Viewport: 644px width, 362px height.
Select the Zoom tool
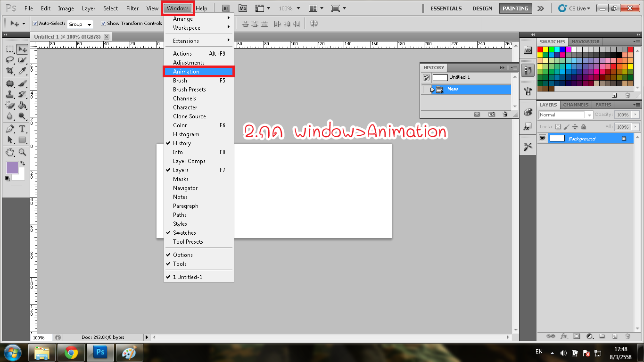pyautogui.click(x=22, y=152)
